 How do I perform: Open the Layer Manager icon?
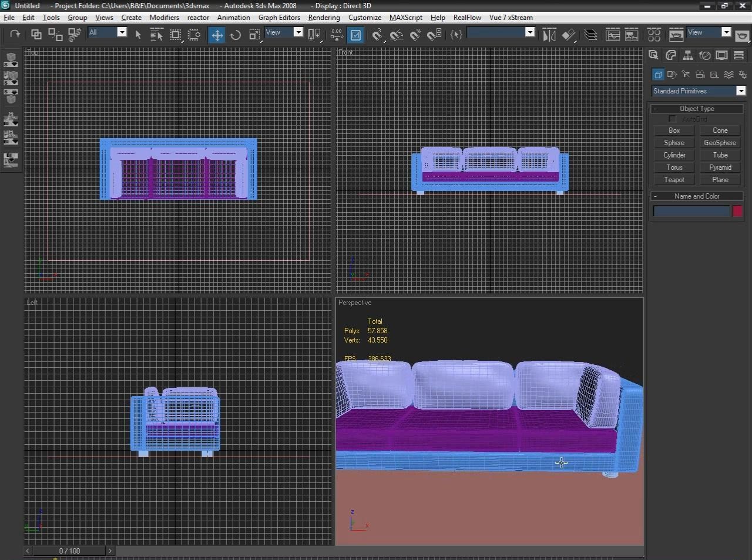pyautogui.click(x=591, y=35)
